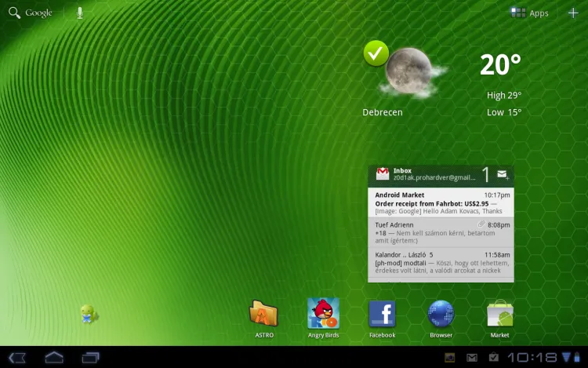
Task: Tap the Market shopping-bag notification icon
Action: point(492,358)
